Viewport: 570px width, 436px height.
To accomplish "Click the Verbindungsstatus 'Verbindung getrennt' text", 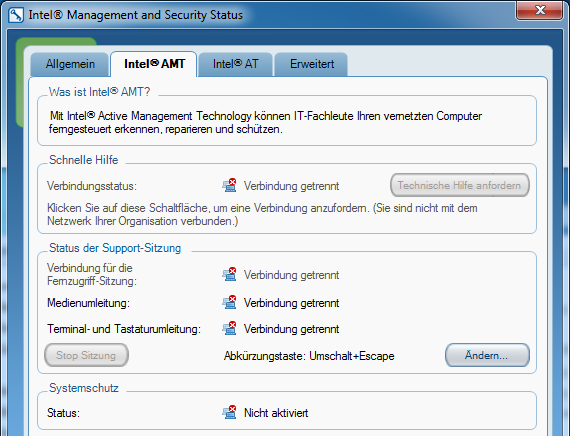I will point(291,186).
